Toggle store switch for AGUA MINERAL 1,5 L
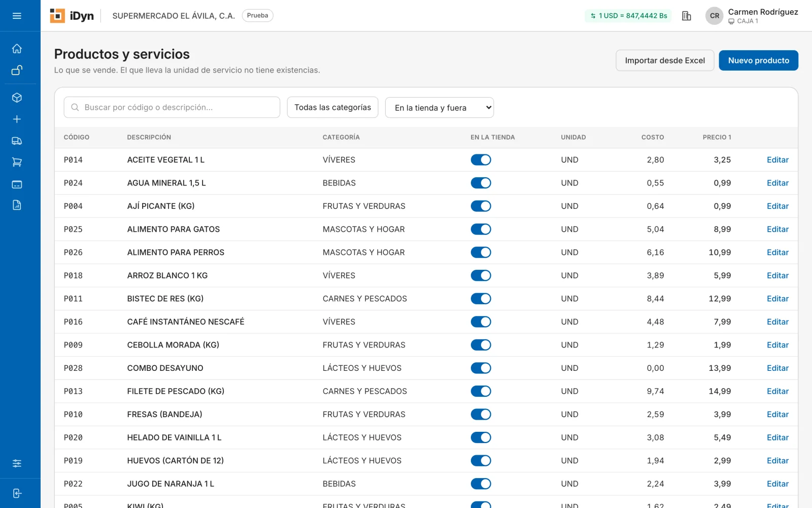 tap(481, 183)
